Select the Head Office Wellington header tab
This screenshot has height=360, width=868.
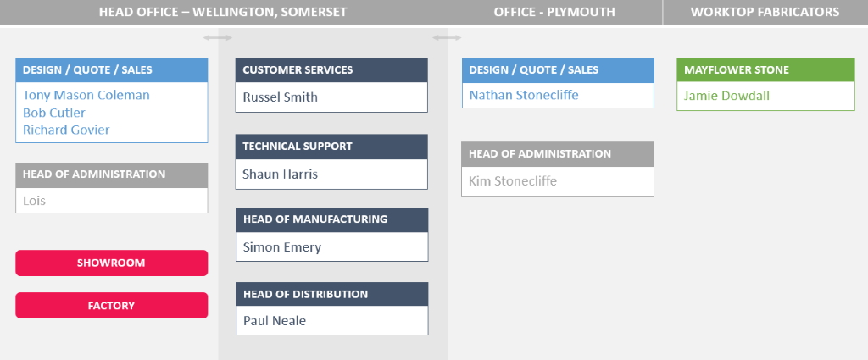(x=223, y=12)
